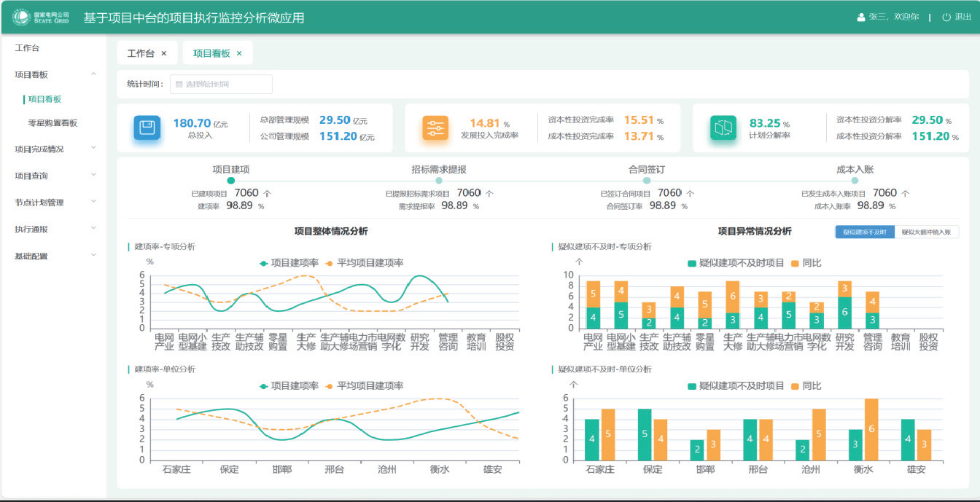Click the blue total investment save icon
Screen dimensions: 980x502
pyautogui.click(x=147, y=128)
